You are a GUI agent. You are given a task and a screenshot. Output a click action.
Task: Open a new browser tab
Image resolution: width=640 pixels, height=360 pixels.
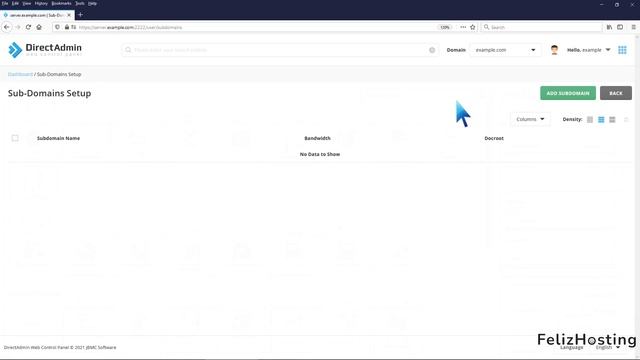[x=80, y=15]
